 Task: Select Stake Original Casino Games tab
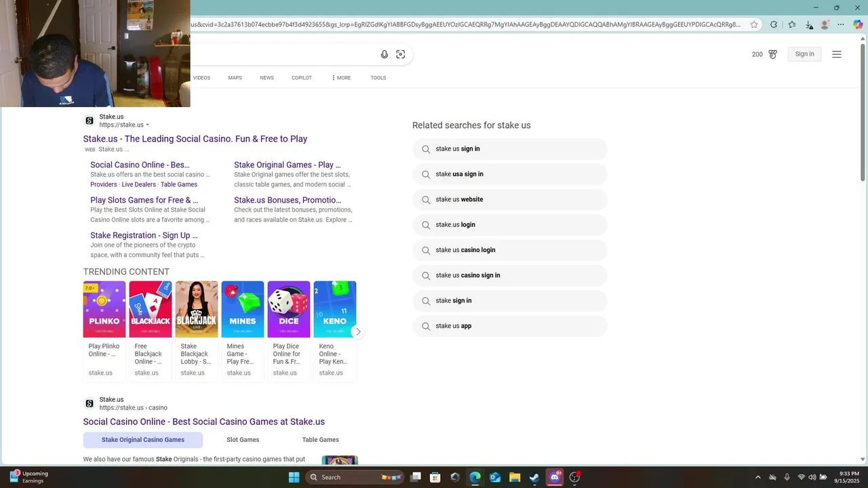143,440
